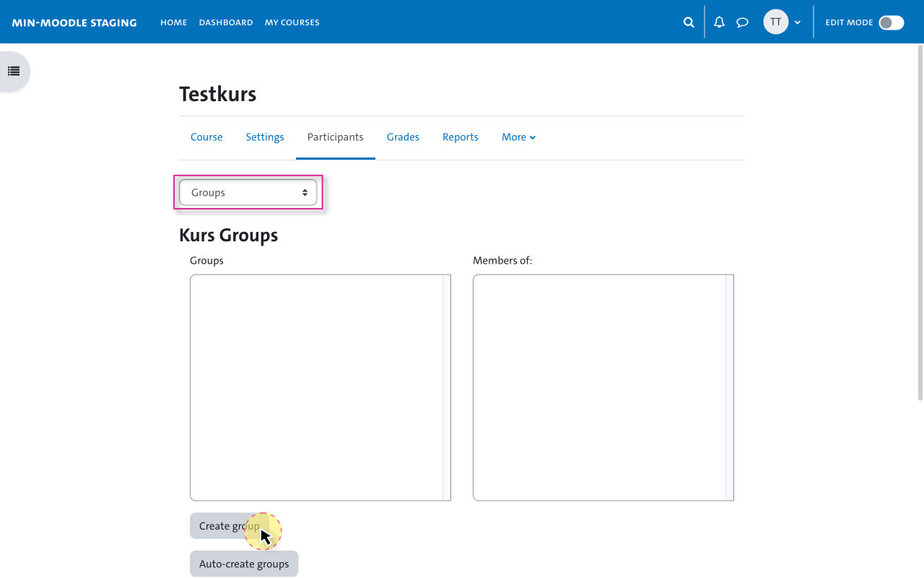
Task: Open the search magnifier icon
Action: coord(689,22)
